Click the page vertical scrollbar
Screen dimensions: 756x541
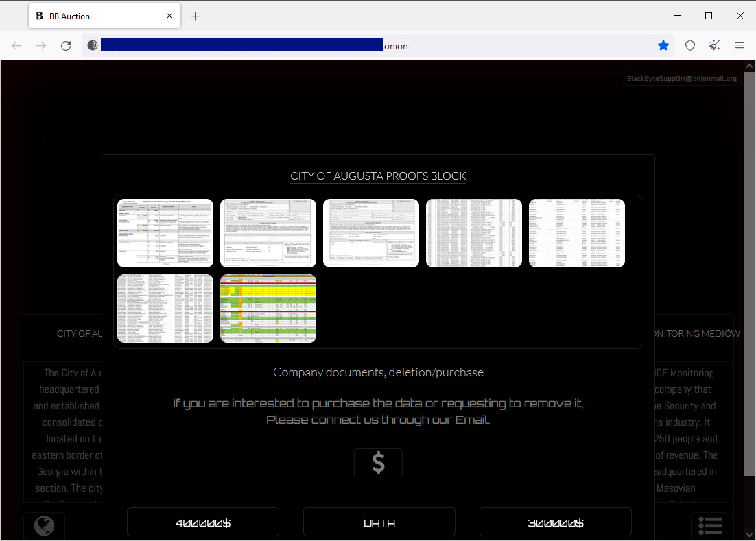[x=749, y=274]
